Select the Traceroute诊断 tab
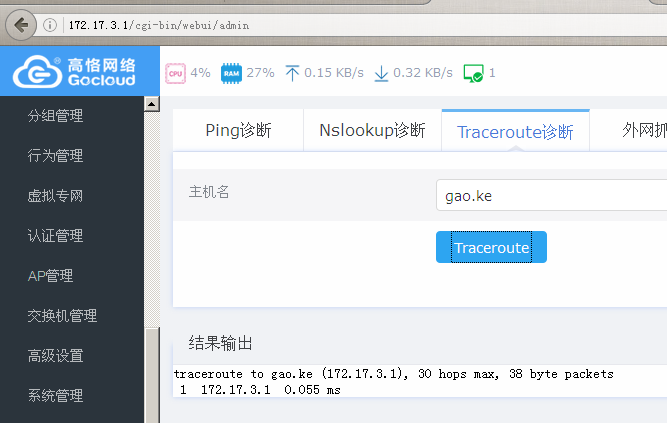 (515, 131)
